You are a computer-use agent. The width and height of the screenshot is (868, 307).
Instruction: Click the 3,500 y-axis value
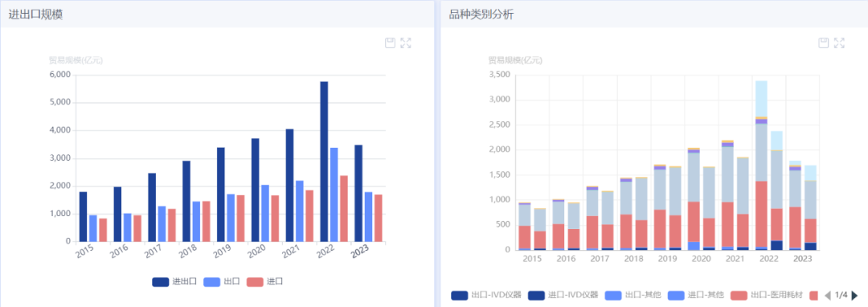click(500, 74)
